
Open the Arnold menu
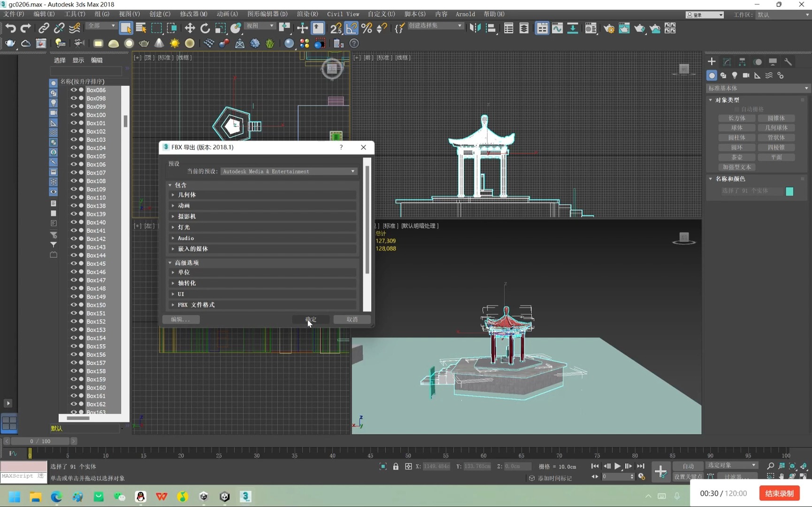pos(465,14)
